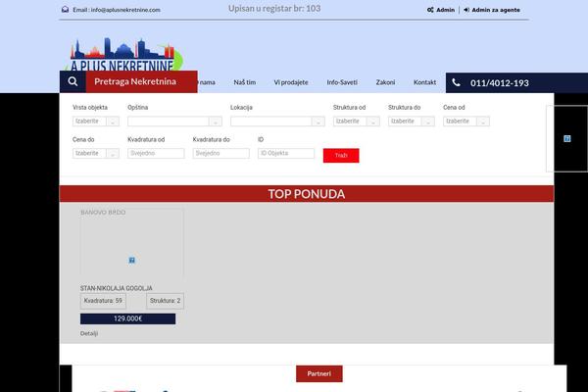588x392 pixels.
Task: Open the Zakoni menu item
Action: pos(385,82)
